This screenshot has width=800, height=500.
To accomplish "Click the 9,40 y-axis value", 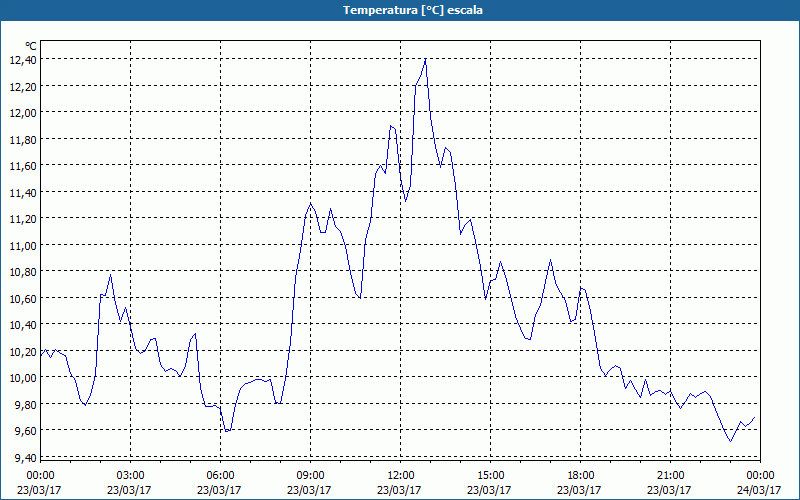I will (26, 458).
